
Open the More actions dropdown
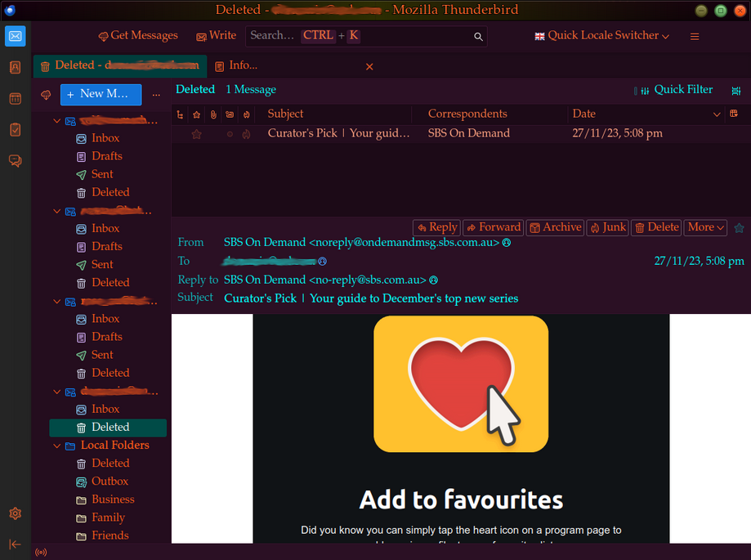pyautogui.click(x=705, y=227)
